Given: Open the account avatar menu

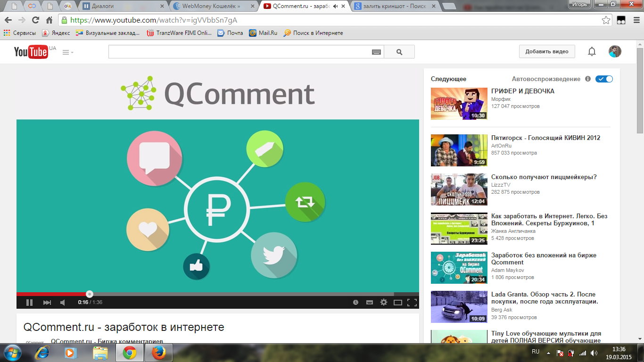Looking at the screenshot, I should 615,51.
